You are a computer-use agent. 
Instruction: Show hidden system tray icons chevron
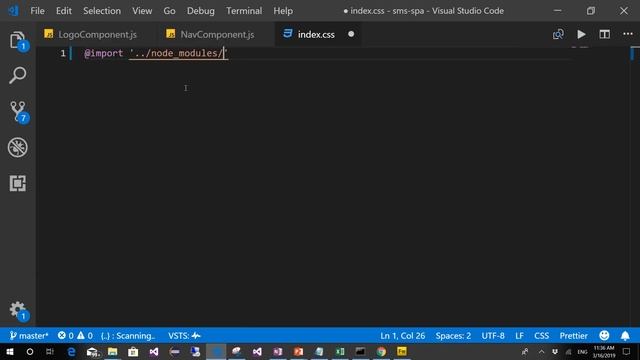pos(541,351)
